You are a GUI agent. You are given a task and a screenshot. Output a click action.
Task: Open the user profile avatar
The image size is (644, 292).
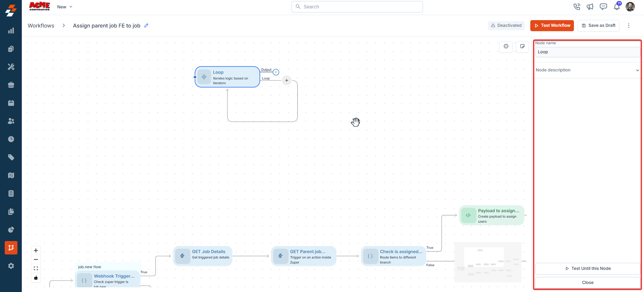pyautogui.click(x=630, y=7)
